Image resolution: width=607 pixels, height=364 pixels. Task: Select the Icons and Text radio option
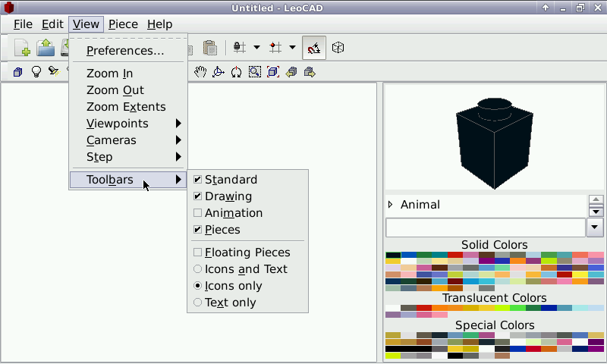197,269
